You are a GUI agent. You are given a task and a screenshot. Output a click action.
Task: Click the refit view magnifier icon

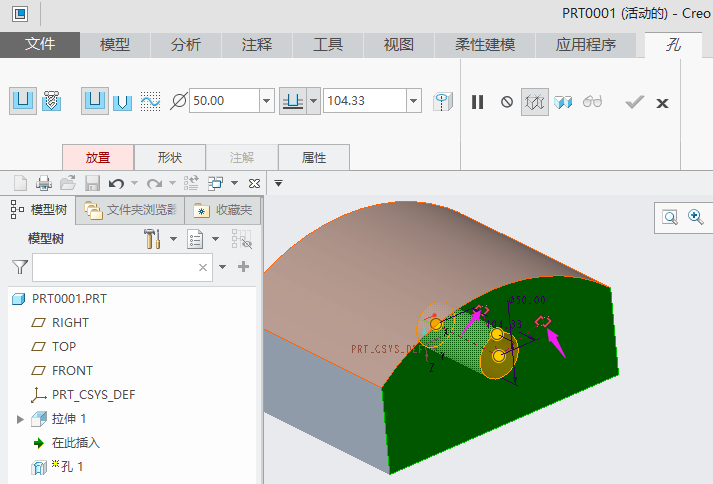(670, 217)
